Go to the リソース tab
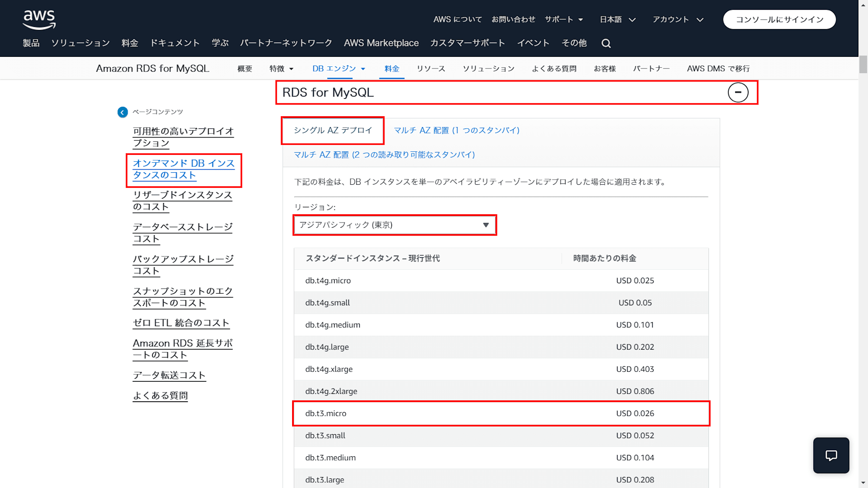Image resolution: width=868 pixels, height=488 pixels. coord(431,69)
